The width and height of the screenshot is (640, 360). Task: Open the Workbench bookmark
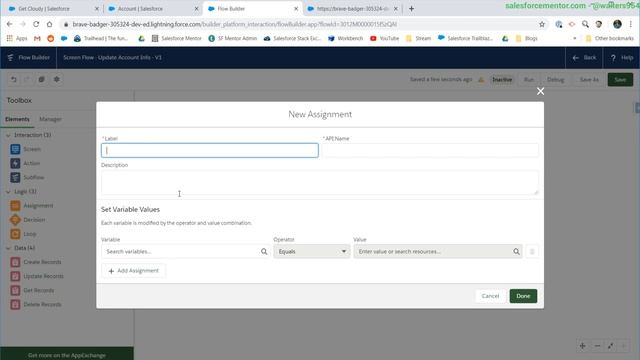pyautogui.click(x=345, y=38)
